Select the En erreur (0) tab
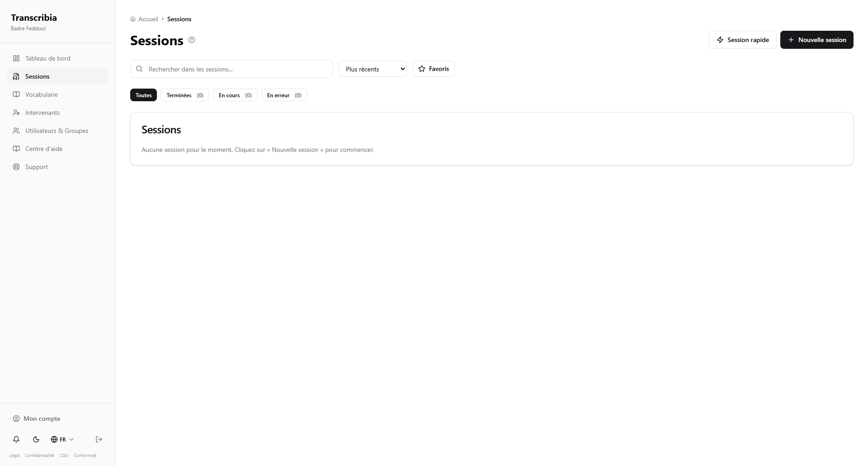Image resolution: width=868 pixels, height=466 pixels. [284, 95]
